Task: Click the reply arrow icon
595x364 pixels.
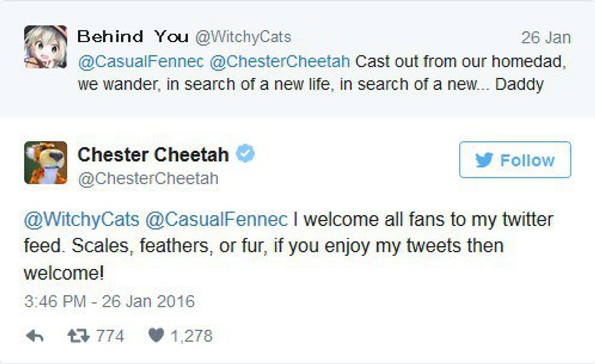Action: (x=35, y=335)
